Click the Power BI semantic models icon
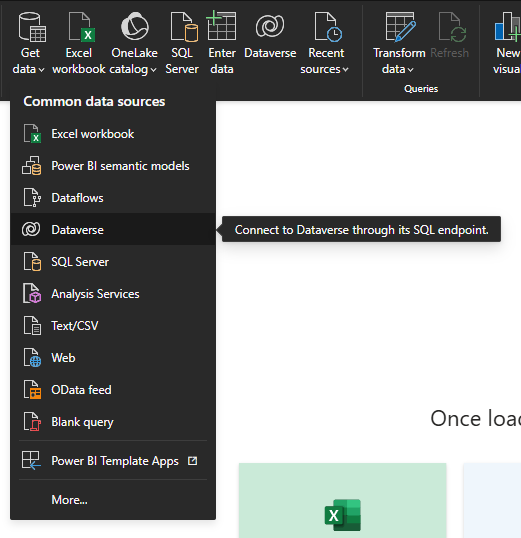521x538 pixels. (x=32, y=166)
